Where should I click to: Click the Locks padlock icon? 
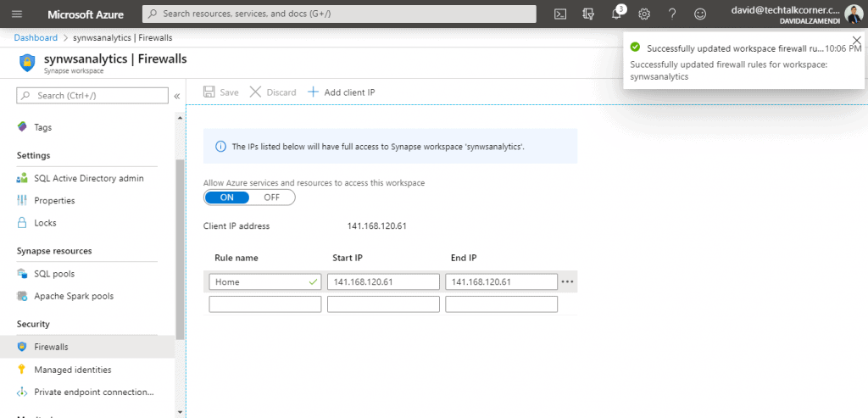pos(22,222)
